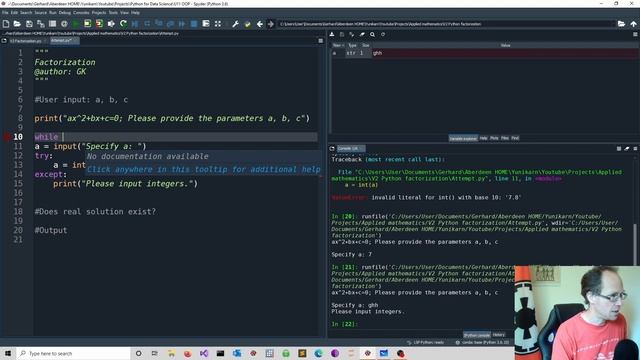Start debugging the file
The image size is (640, 360).
(x=135, y=24)
